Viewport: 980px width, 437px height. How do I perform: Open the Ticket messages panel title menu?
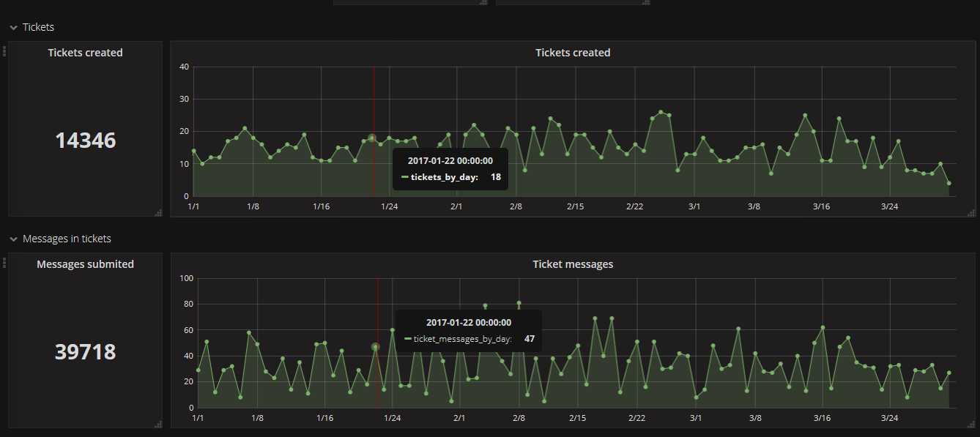[572, 264]
